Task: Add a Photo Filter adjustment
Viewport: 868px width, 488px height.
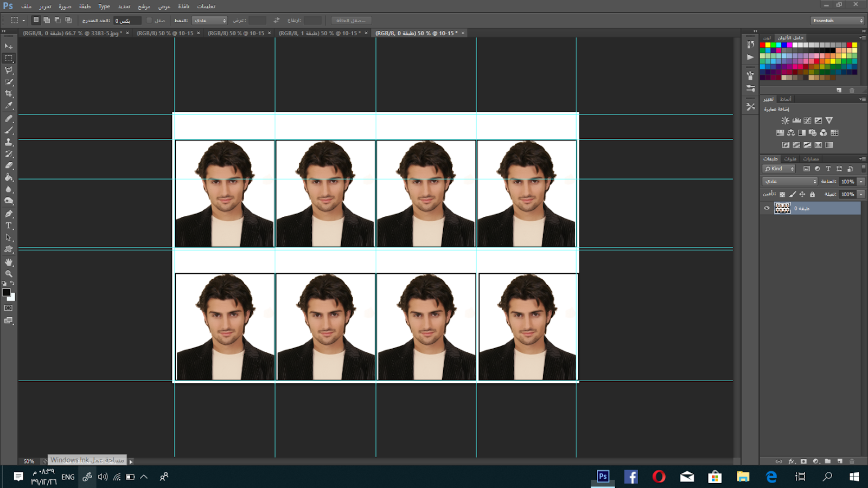Action: point(813,132)
